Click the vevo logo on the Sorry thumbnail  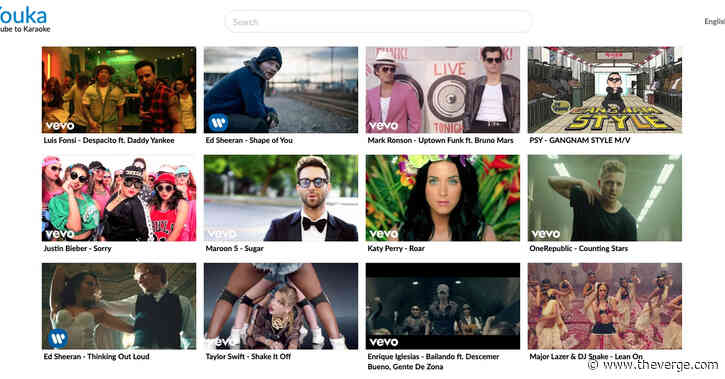point(60,234)
